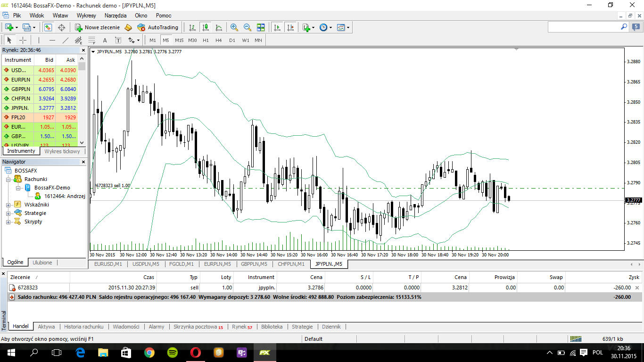Open the periods dropdown arrow
This screenshot has height=362, width=644.
(x=330, y=27)
